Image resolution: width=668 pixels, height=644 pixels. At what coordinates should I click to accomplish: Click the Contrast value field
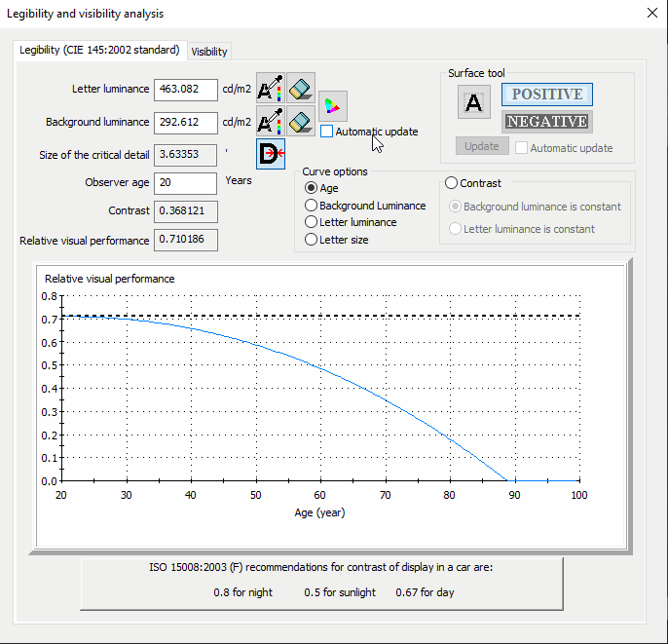pyautogui.click(x=186, y=211)
